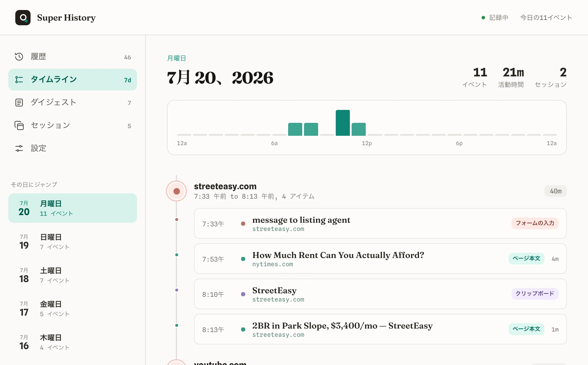
Task: Open the 履歴 history clock icon
Action: (x=19, y=57)
